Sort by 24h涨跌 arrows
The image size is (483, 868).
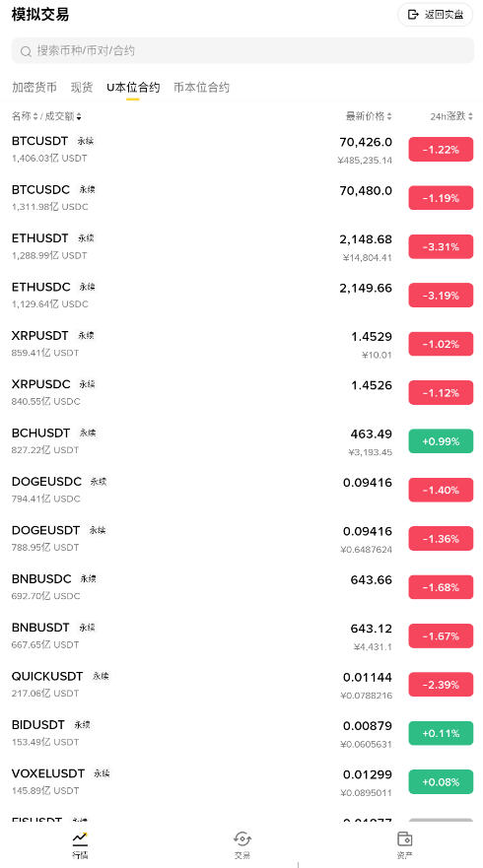470,117
